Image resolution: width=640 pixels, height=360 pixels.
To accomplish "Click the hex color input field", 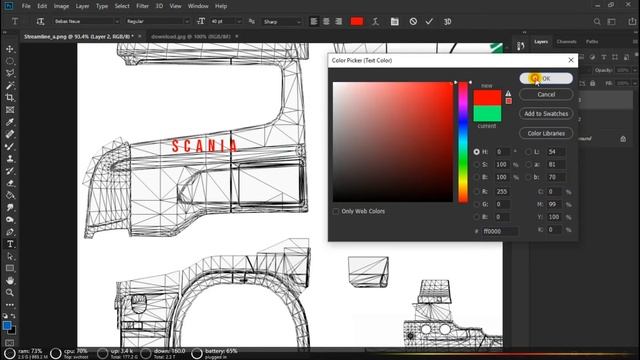I will (x=500, y=231).
